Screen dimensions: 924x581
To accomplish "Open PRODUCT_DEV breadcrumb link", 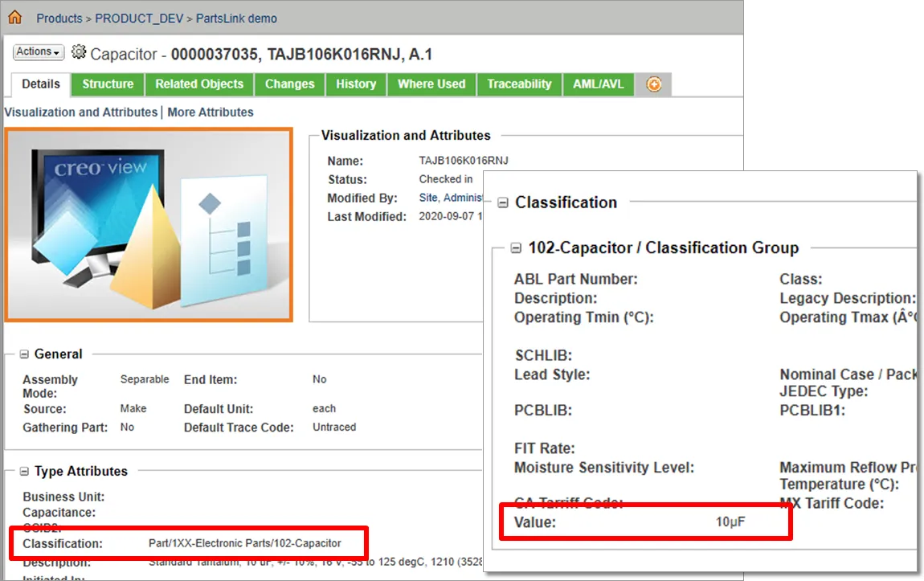I will pyautogui.click(x=139, y=18).
